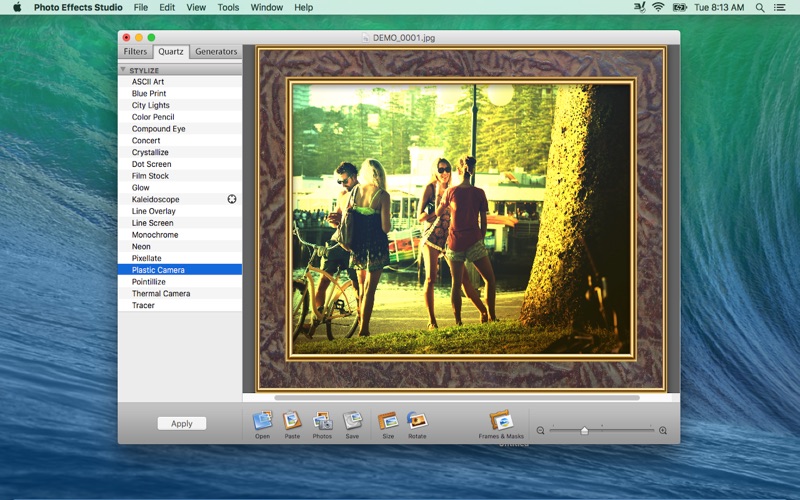Click the zoom out magnifier icon
Screen dimensions: 800x500
(x=540, y=430)
